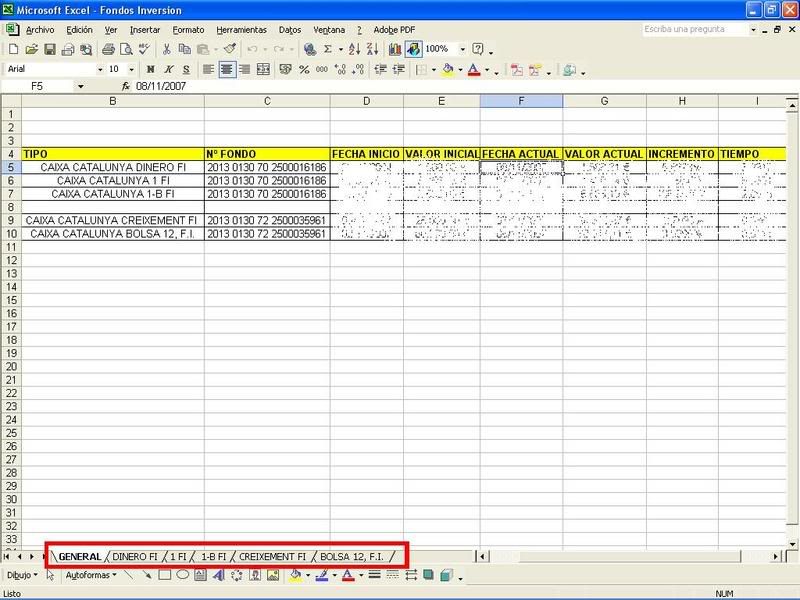
Task: Toggle italic formatting (K)
Action: (168, 69)
